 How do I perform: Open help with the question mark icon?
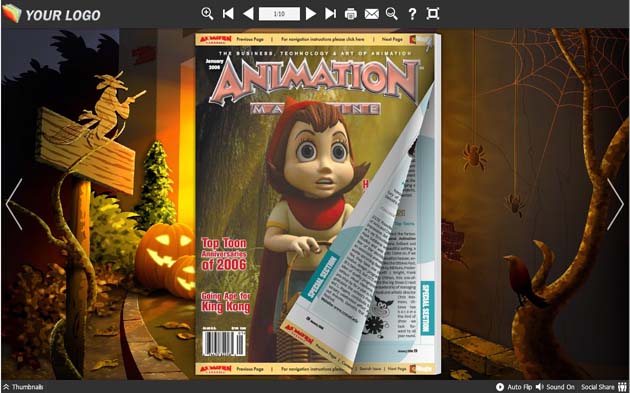412,14
